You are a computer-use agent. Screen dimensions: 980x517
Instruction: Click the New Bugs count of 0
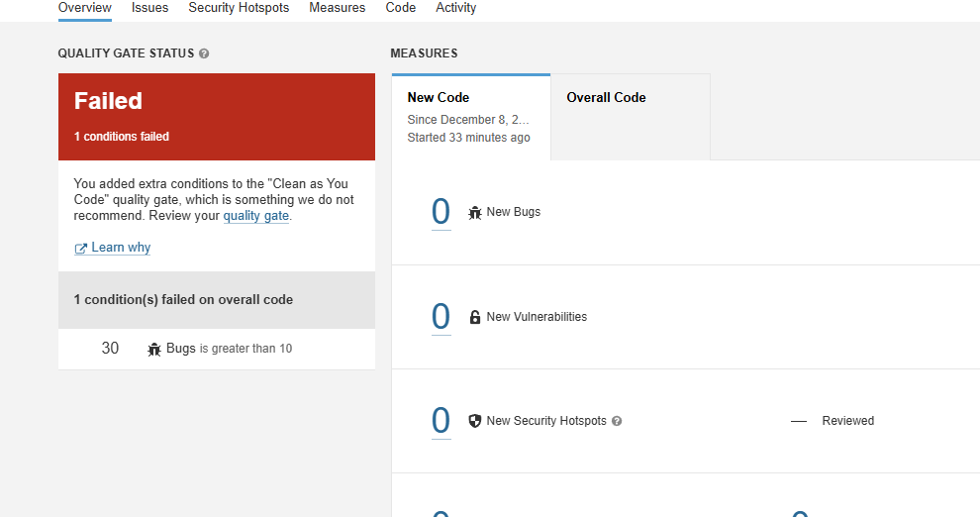[x=441, y=212]
